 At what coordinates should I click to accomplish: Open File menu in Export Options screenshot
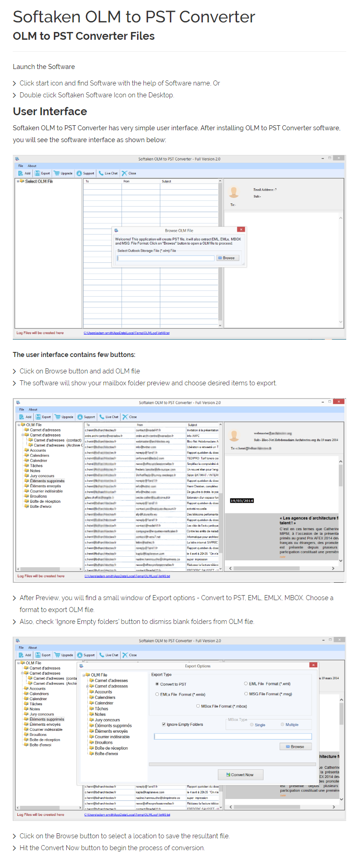pos(21,648)
